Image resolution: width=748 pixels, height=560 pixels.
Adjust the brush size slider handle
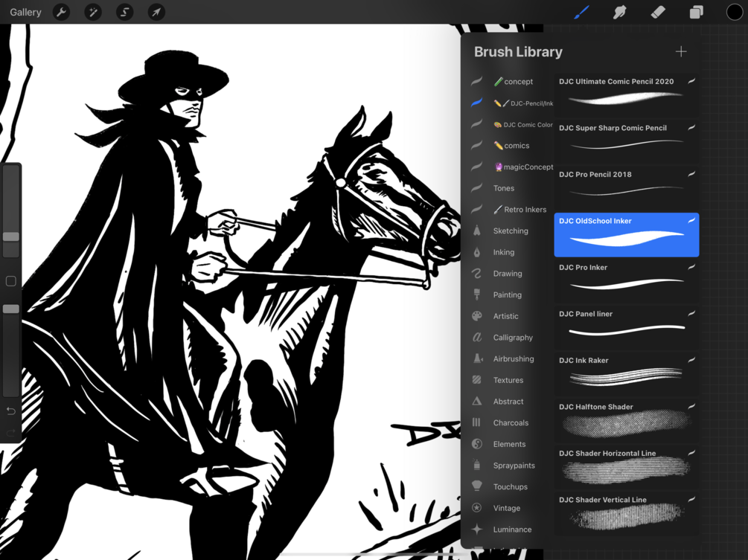click(11, 236)
